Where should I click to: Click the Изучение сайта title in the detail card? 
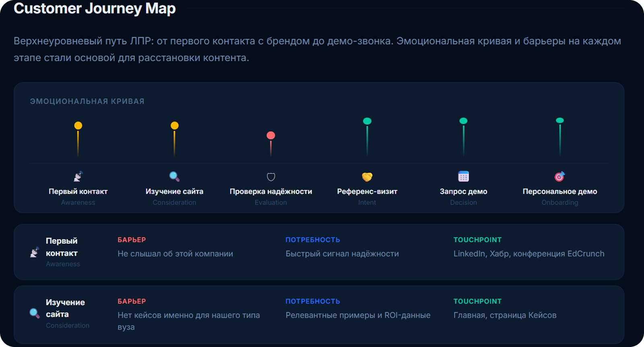[65, 308]
